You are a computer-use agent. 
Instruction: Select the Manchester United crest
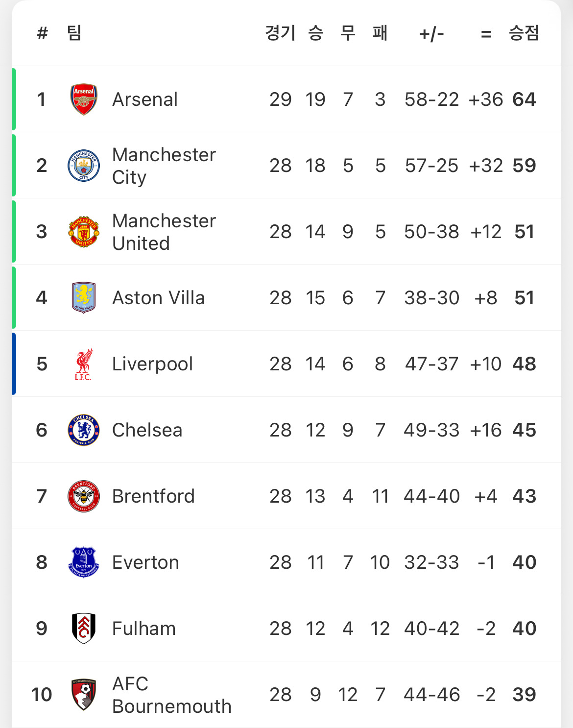84,232
